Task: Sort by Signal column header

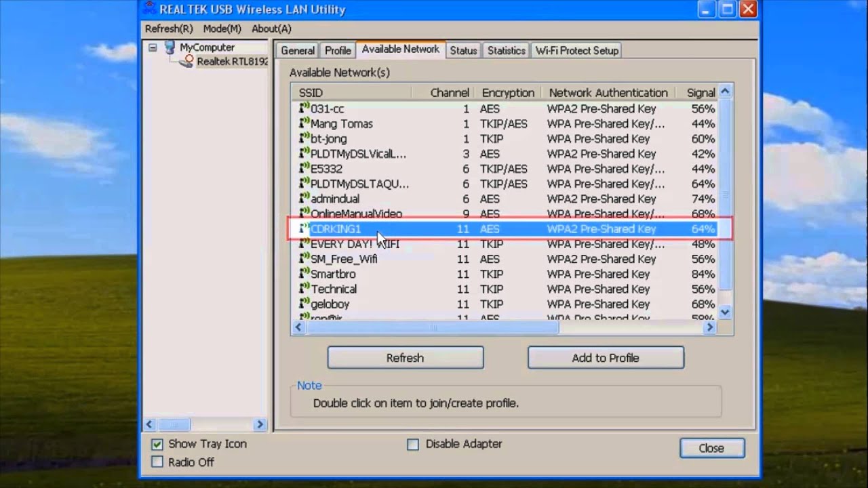Action: (x=697, y=92)
